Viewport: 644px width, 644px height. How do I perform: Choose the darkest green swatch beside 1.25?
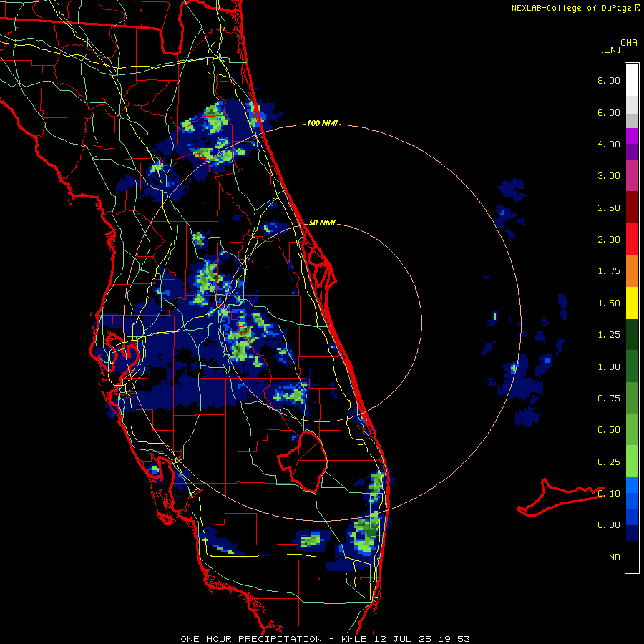pos(632,335)
